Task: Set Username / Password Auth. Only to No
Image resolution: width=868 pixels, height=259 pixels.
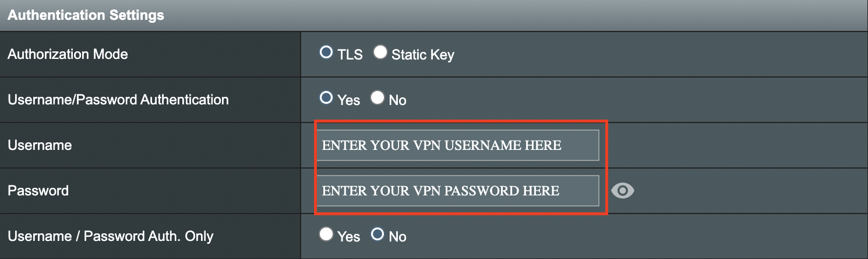Action: click(x=377, y=235)
